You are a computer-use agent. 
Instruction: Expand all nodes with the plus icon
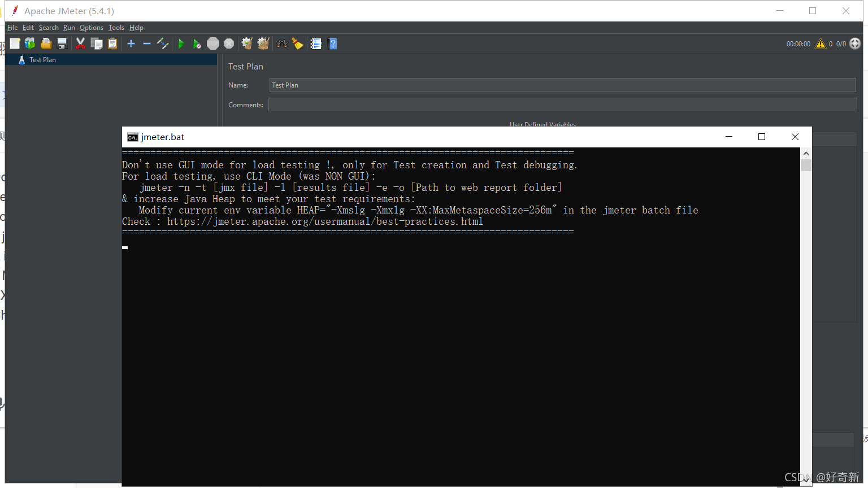click(x=131, y=43)
